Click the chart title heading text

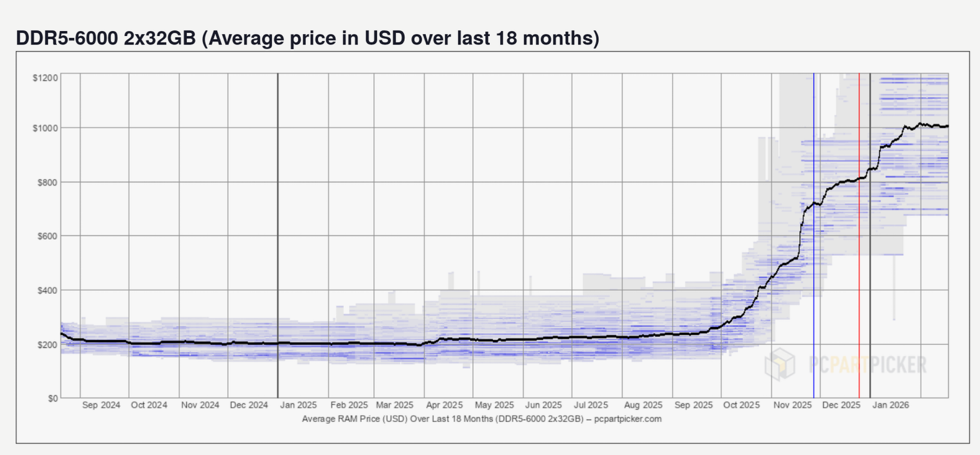[307, 38]
